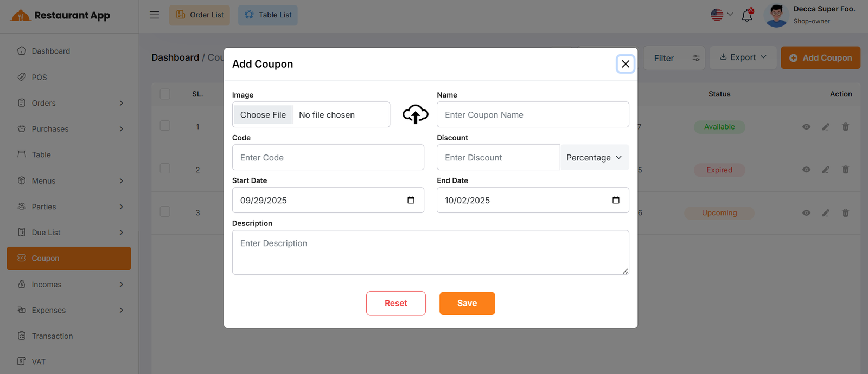Image resolution: width=868 pixels, height=374 pixels.
Task: Open the notification bell
Action: click(x=747, y=15)
